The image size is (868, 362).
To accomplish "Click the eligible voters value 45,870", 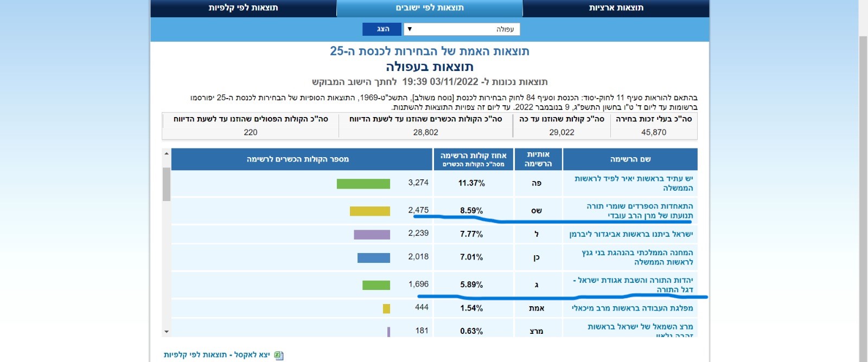I will (654, 132).
